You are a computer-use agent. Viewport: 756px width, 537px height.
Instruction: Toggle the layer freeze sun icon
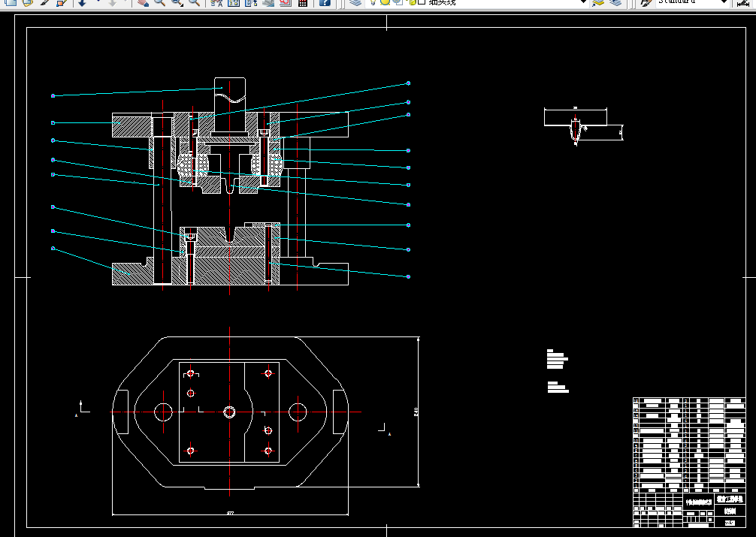(385, 2)
